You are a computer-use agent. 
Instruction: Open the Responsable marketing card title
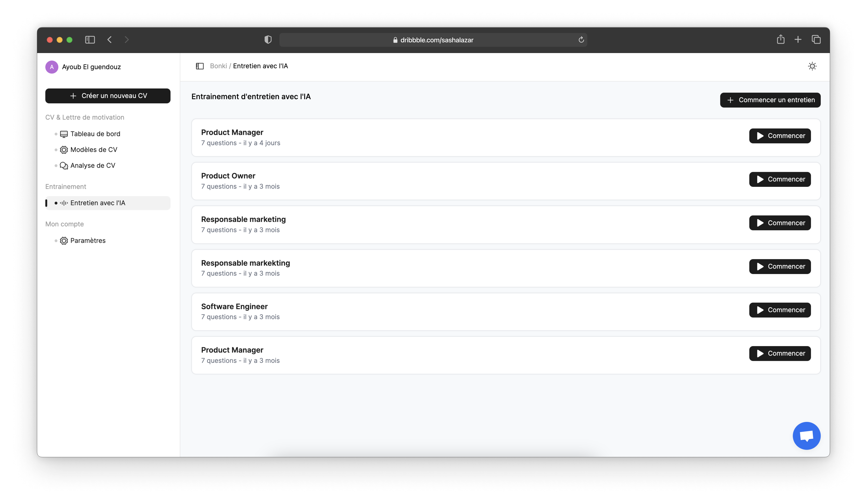click(243, 219)
